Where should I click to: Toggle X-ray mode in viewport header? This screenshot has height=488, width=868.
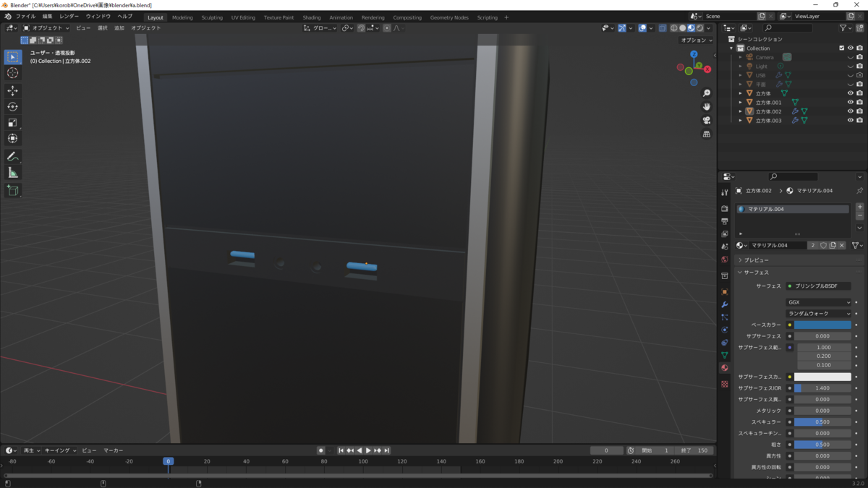(x=663, y=28)
